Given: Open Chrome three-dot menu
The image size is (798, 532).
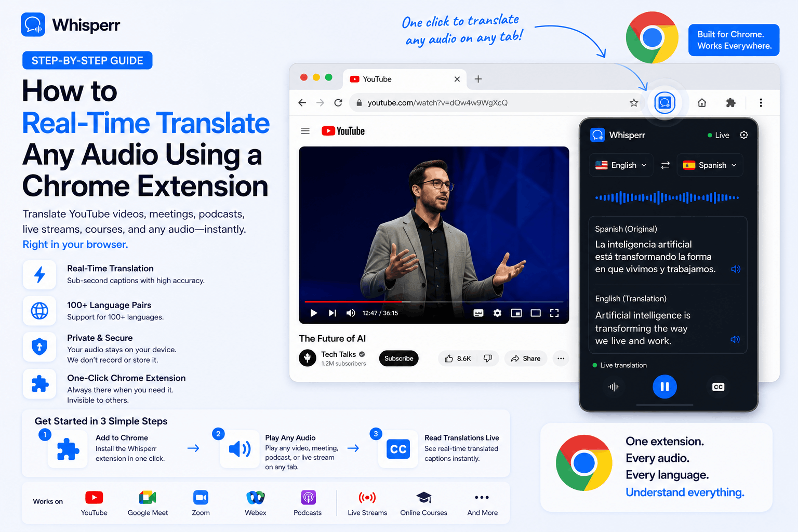Looking at the screenshot, I should 761,103.
